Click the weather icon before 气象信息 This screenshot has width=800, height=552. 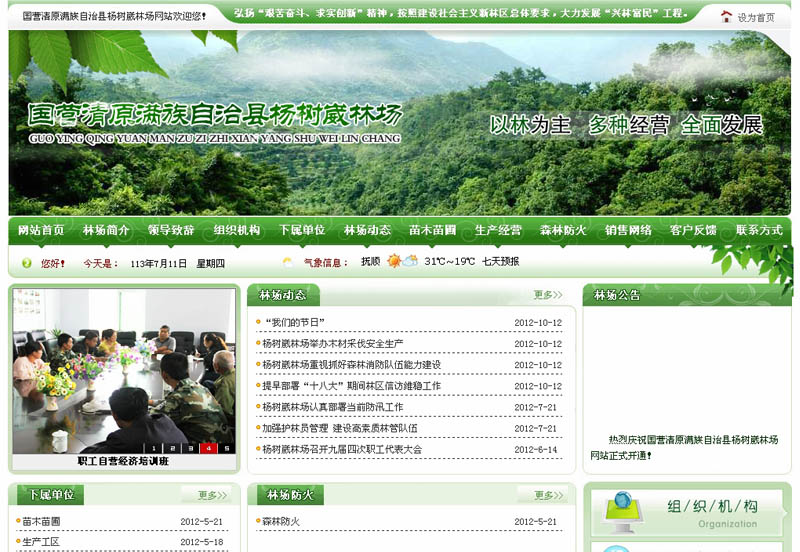288,263
